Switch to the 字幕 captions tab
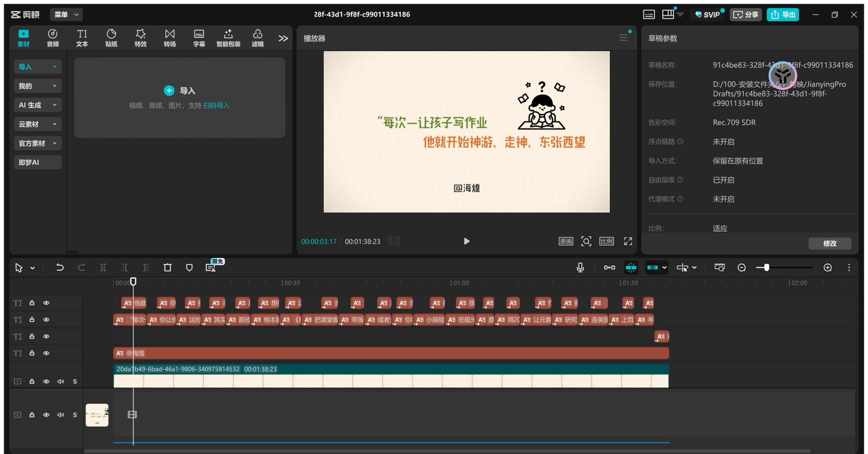This screenshot has height=454, width=868. pyautogui.click(x=199, y=38)
